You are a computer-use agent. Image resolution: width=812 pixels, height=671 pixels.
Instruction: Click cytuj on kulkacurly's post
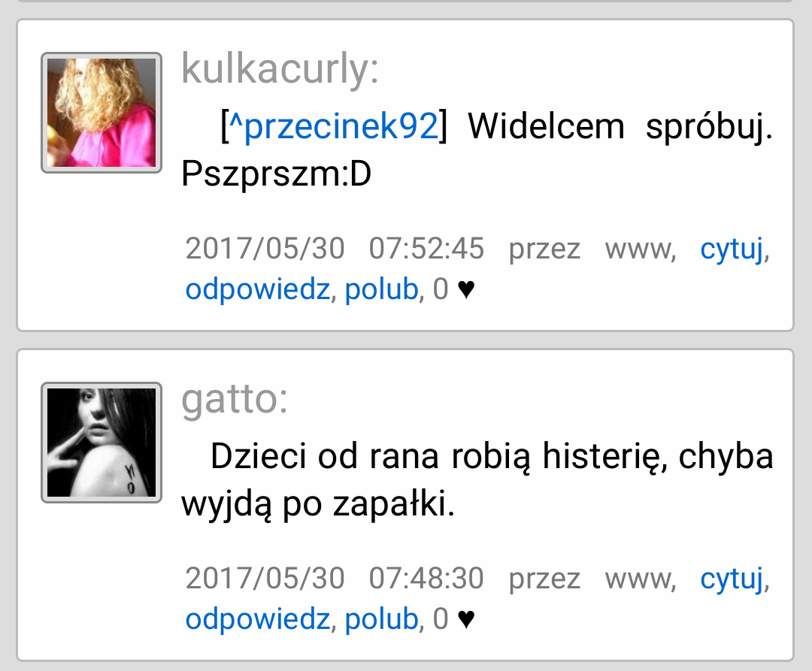(x=732, y=249)
